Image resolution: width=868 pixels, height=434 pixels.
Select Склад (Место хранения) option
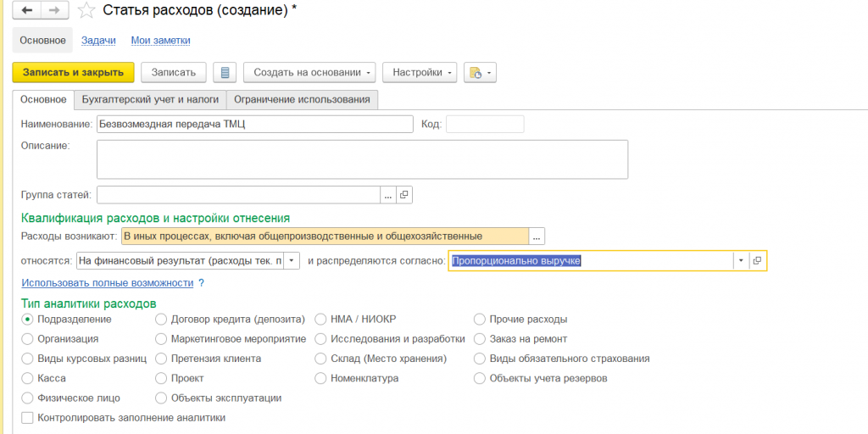[320, 359]
